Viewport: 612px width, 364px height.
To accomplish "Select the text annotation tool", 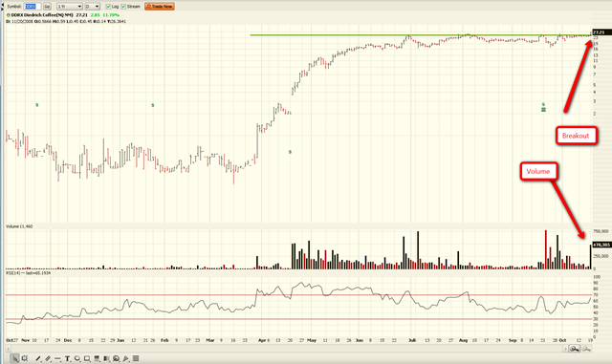I will pyautogui.click(x=67, y=358).
